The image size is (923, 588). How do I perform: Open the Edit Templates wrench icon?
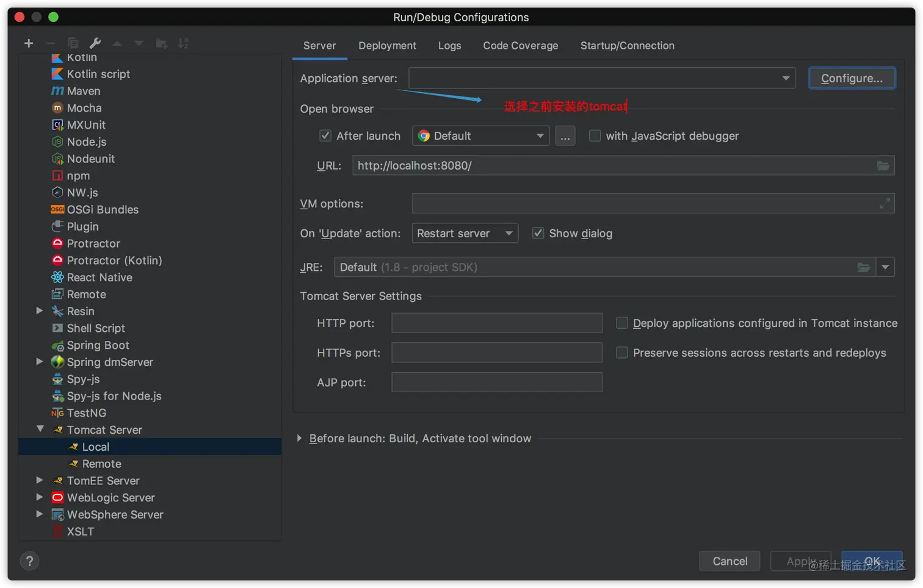(95, 43)
